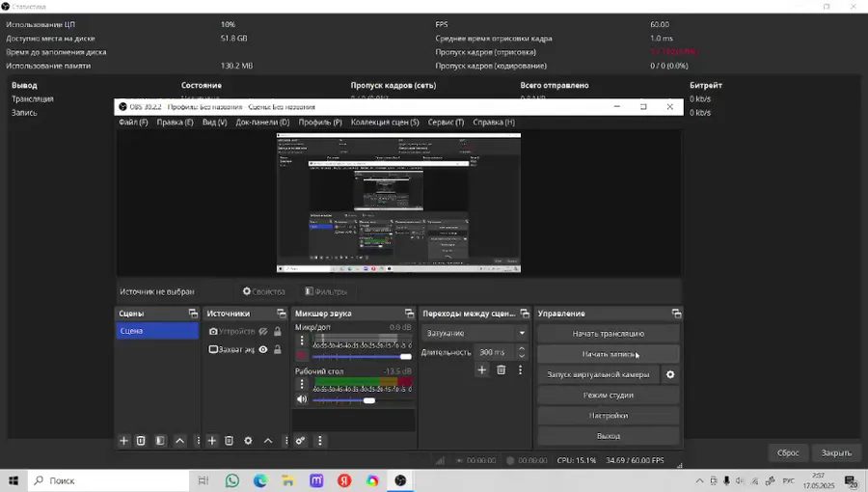Open Рабочий стол channel options dots
Image resolution: width=868 pixels, height=492 pixels.
tap(302, 384)
